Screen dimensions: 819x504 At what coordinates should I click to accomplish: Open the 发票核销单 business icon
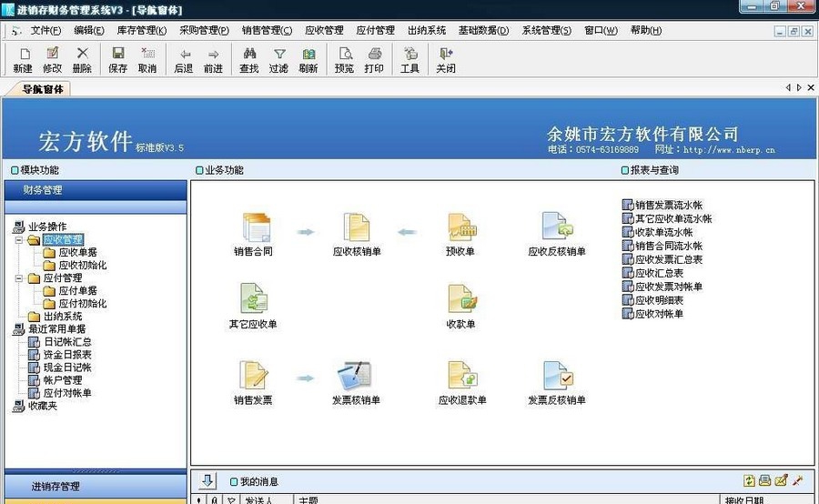point(354,375)
